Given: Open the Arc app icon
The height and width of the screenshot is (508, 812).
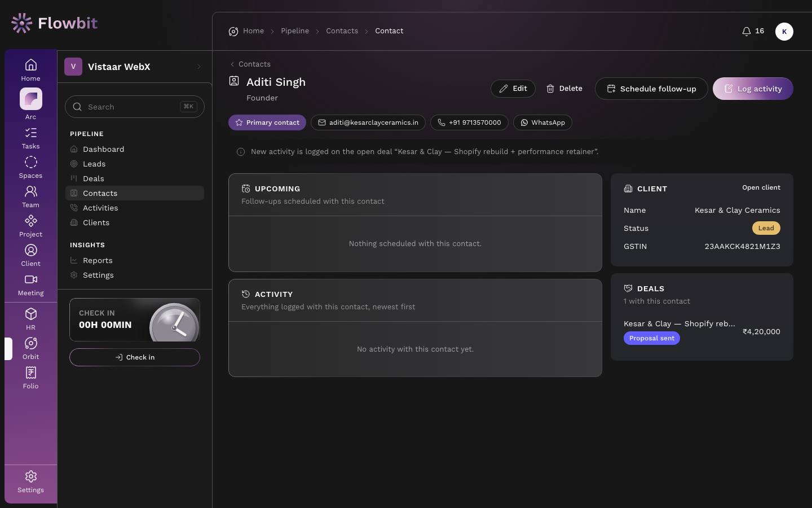Looking at the screenshot, I should point(30,99).
